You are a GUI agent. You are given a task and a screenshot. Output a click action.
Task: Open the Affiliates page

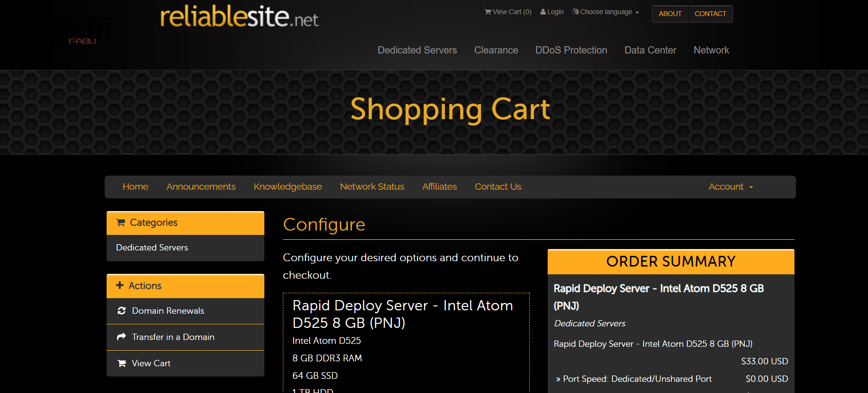(x=440, y=187)
